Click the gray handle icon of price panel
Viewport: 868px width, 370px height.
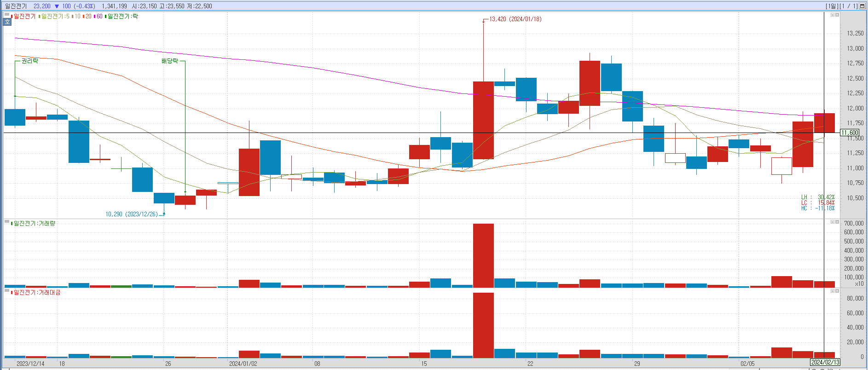(x=6, y=15)
